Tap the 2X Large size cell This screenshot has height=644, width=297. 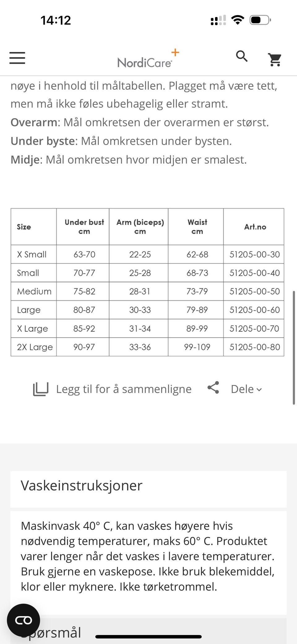click(34, 347)
